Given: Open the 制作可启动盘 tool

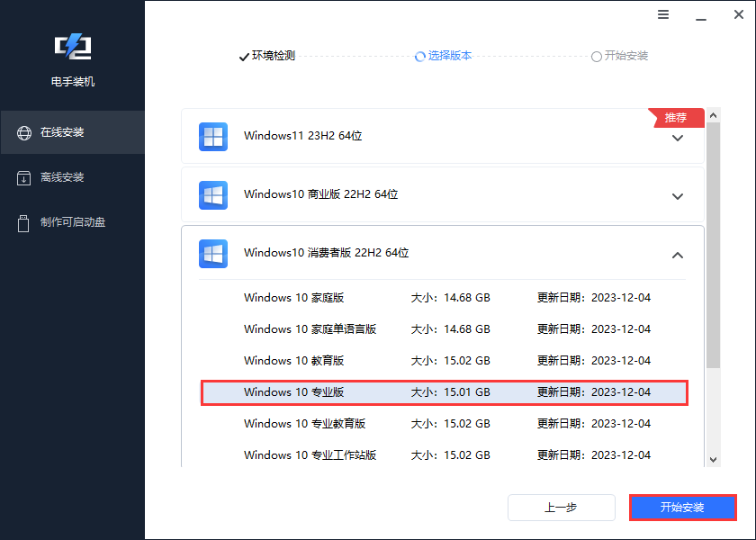Looking at the screenshot, I should 72,223.
